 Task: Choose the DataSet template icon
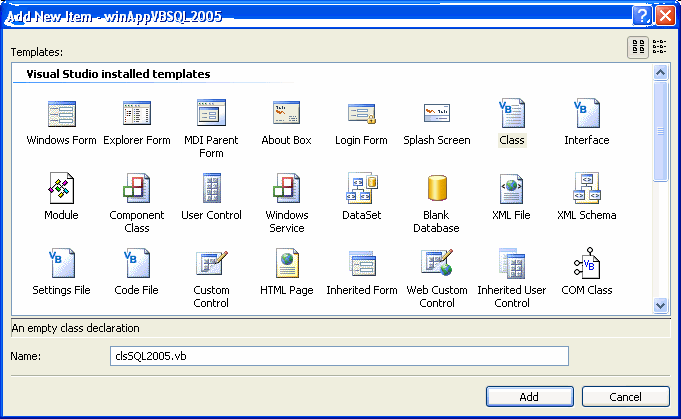pos(362,188)
